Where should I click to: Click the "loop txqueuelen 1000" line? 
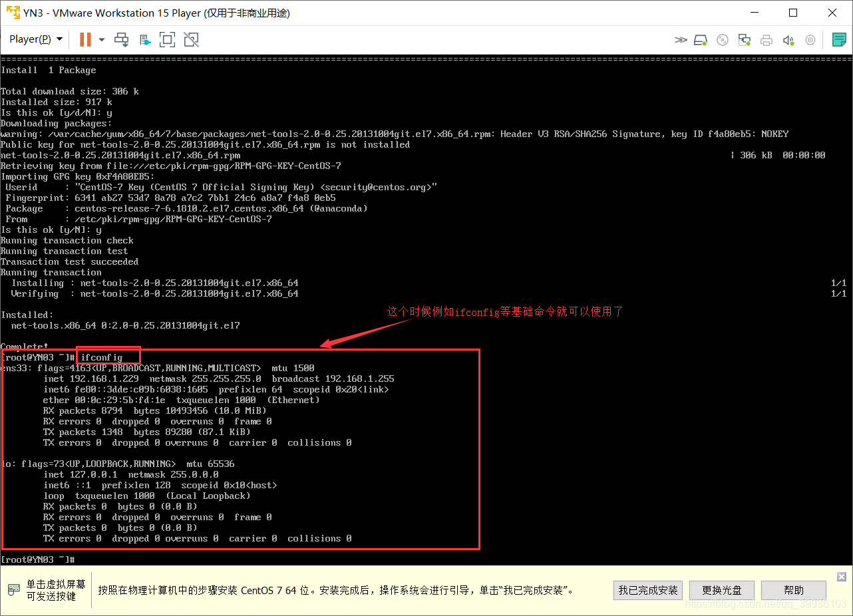point(147,496)
